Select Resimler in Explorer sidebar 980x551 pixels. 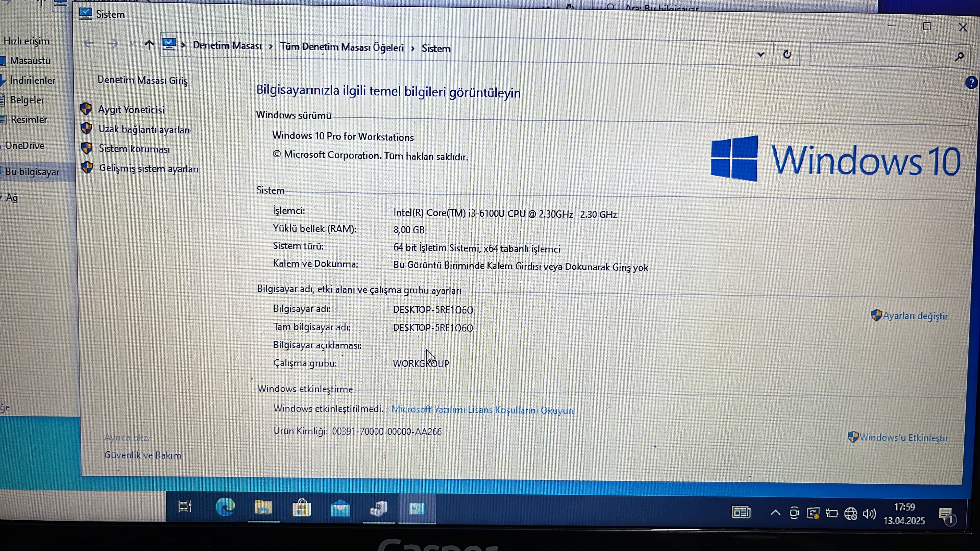[x=29, y=119]
